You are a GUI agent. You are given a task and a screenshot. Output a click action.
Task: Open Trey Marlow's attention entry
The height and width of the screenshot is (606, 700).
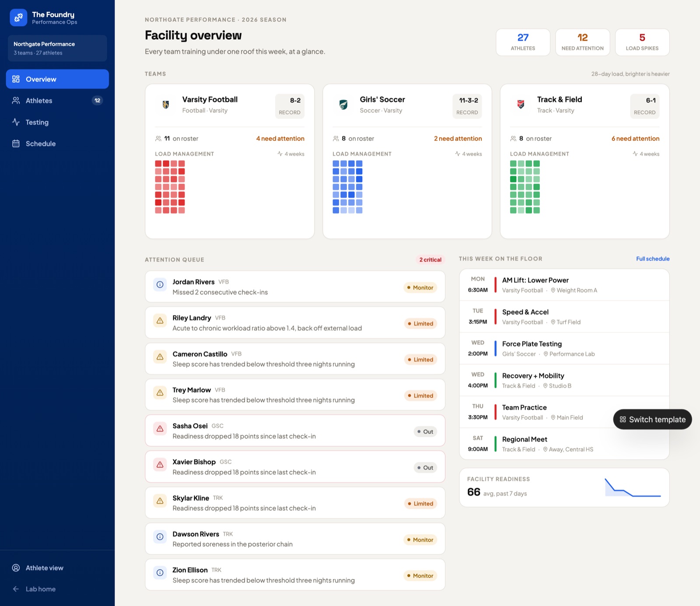coord(295,395)
